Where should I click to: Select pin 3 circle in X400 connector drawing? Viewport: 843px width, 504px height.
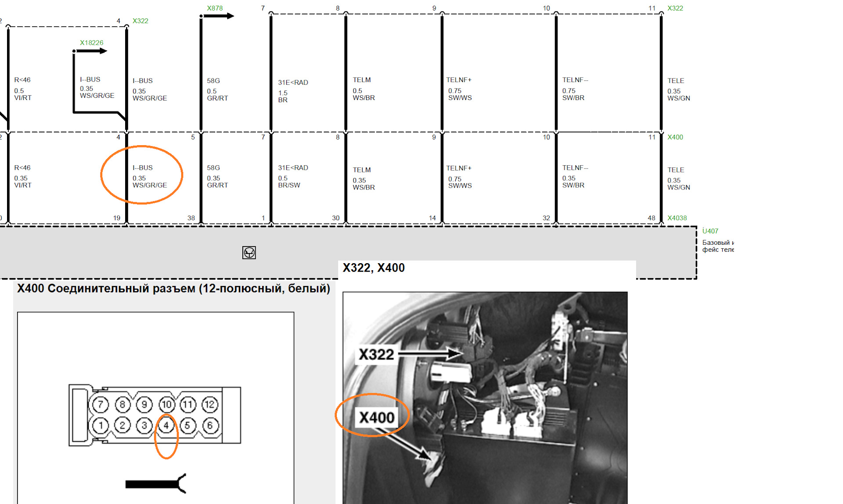pos(144,425)
